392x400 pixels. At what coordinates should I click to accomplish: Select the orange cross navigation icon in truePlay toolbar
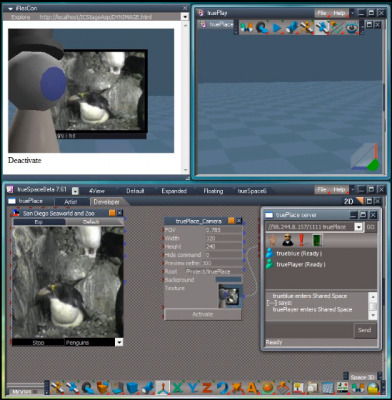[306, 28]
